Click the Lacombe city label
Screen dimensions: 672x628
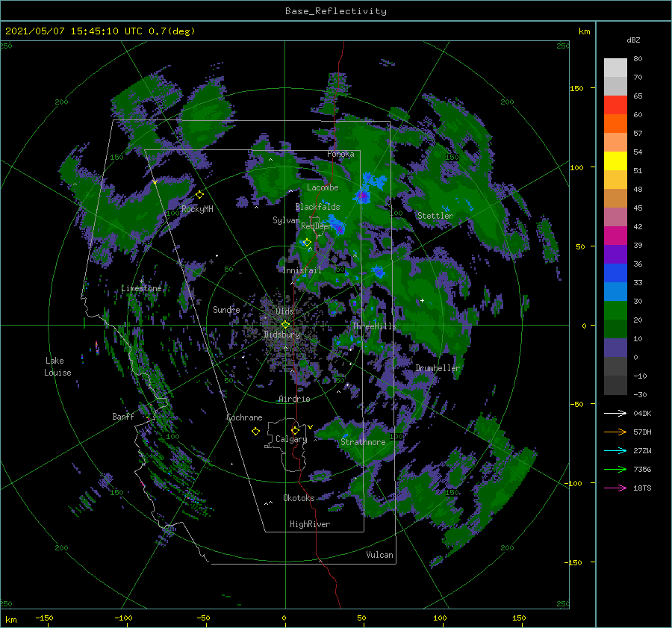[323, 187]
